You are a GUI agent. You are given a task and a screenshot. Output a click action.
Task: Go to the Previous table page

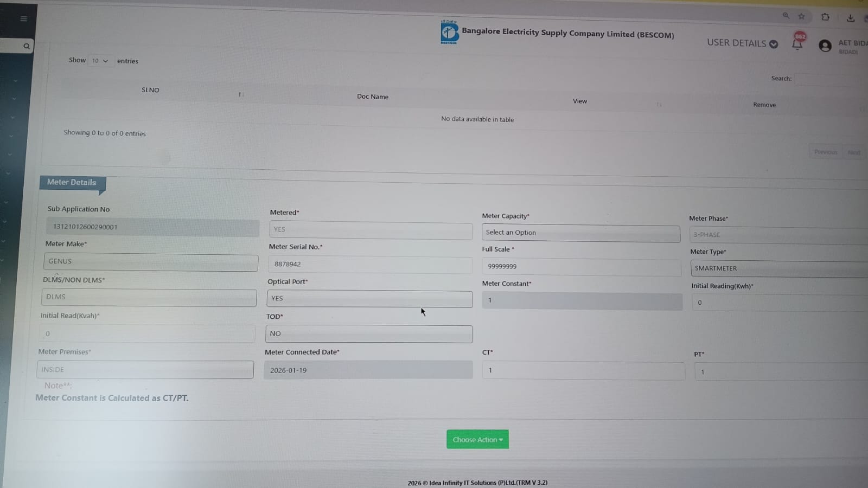pyautogui.click(x=826, y=152)
